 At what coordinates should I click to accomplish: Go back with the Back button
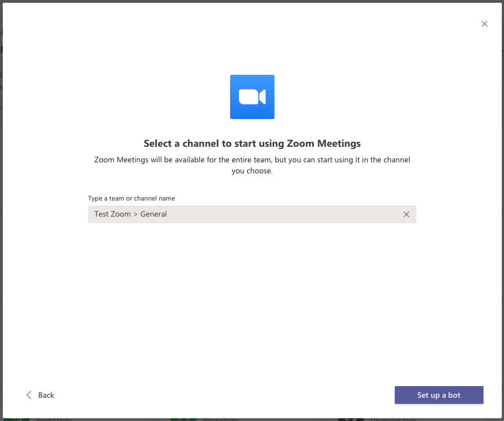tap(40, 395)
